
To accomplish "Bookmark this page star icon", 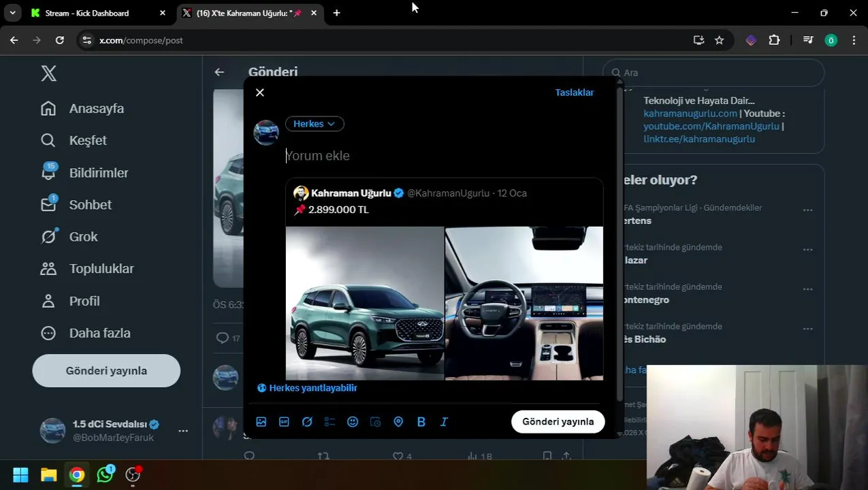I will point(719,40).
